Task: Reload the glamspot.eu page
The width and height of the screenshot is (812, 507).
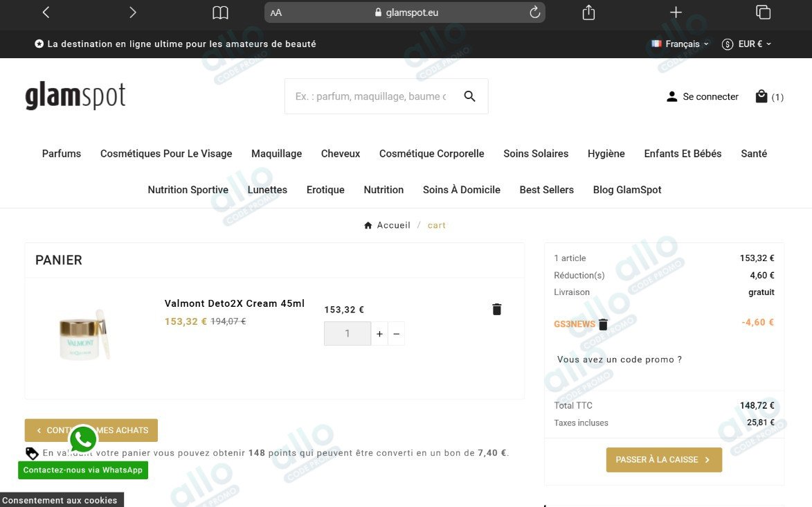Action: point(534,12)
